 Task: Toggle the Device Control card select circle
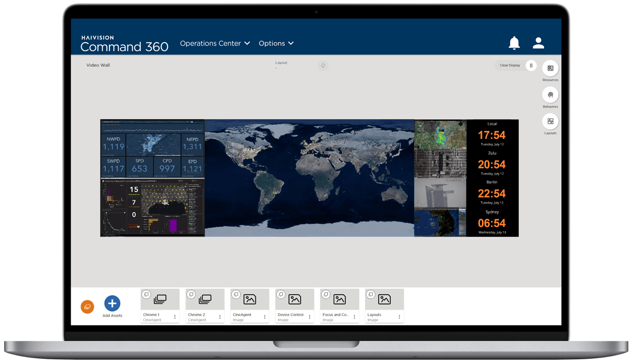[x=281, y=295]
